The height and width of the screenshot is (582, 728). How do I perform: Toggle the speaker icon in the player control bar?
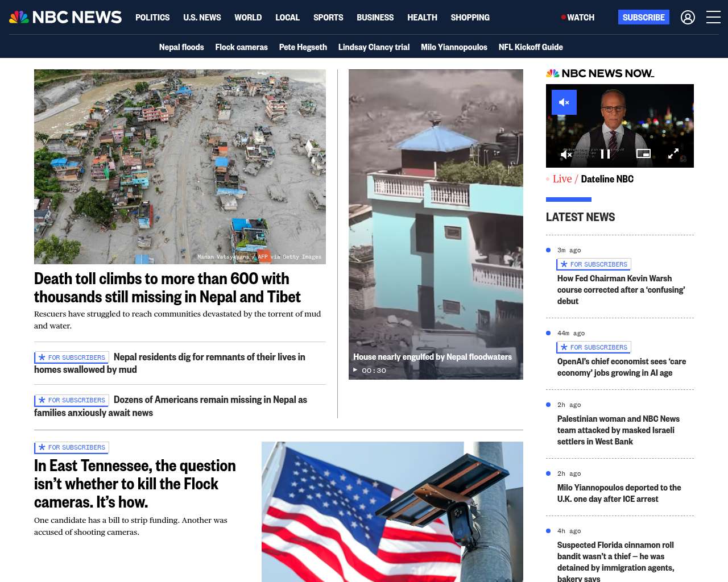click(x=566, y=154)
